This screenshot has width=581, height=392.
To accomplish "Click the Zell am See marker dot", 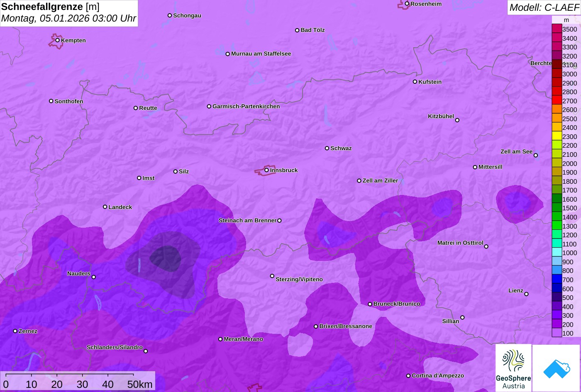I will coord(536,156).
